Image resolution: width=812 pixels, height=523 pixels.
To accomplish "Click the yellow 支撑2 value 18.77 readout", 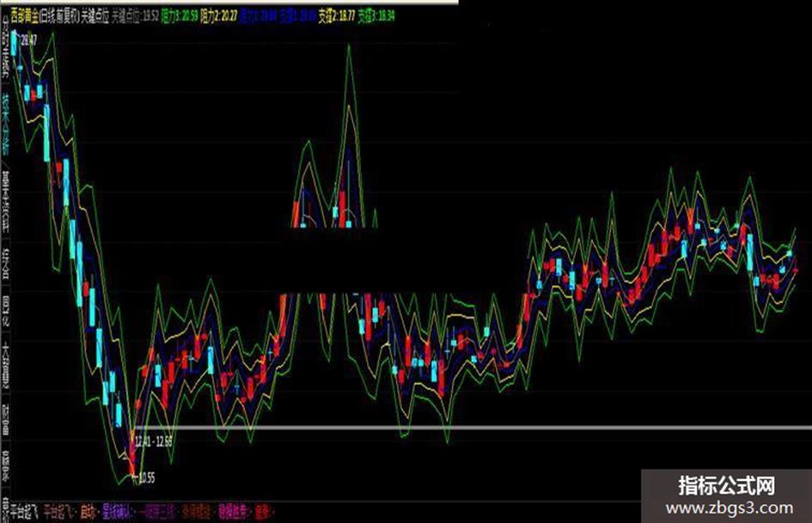I will 337,16.
